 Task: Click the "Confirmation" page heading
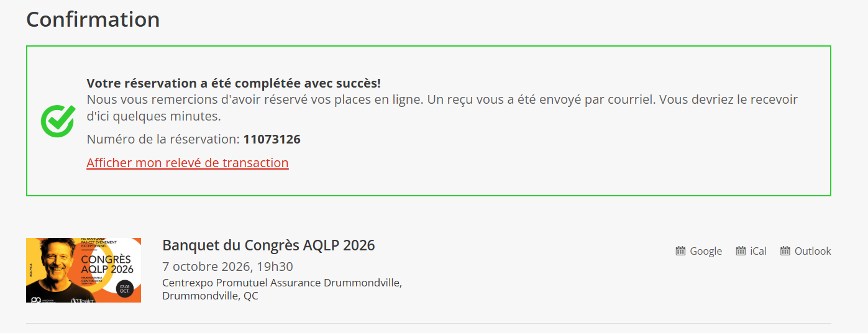coord(93,19)
